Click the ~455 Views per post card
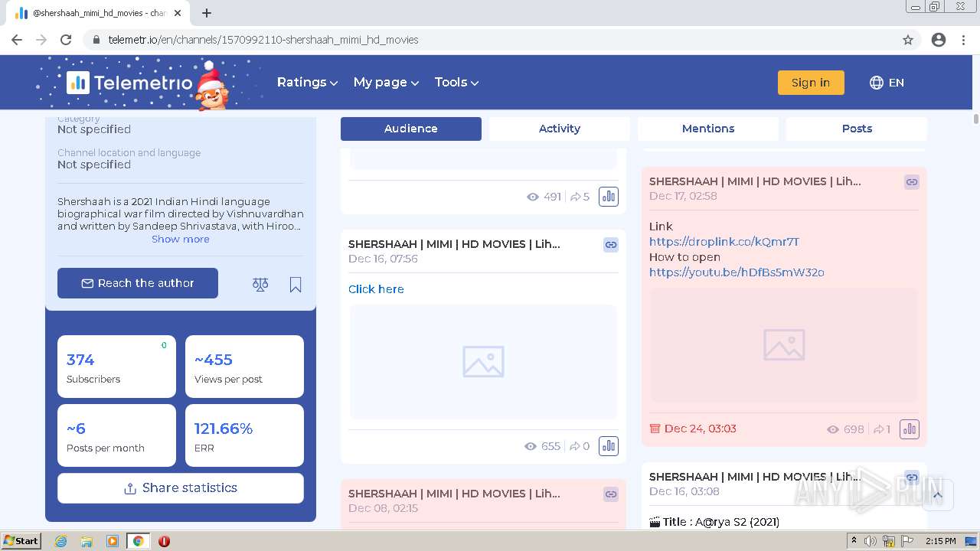The height and width of the screenshot is (551, 980). [244, 367]
